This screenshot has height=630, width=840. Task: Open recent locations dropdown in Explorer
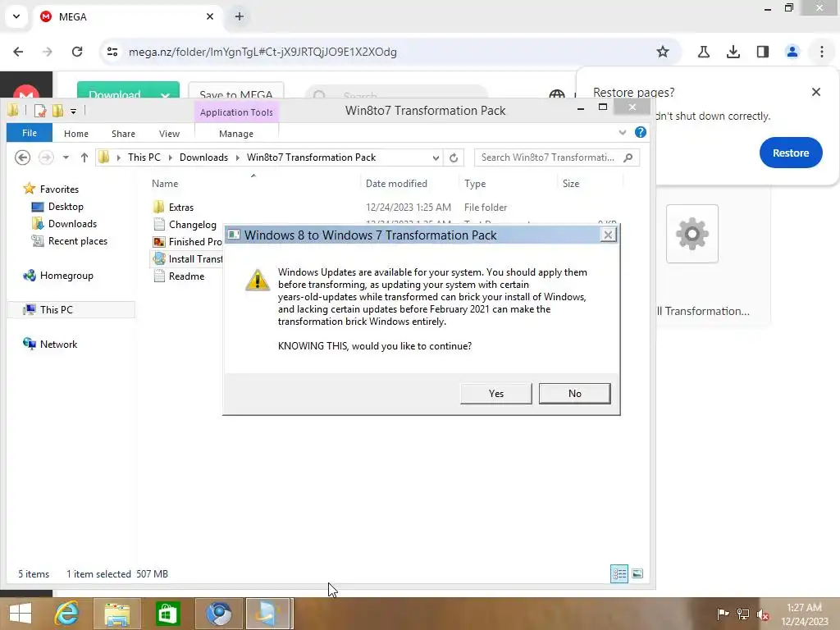tap(66, 157)
